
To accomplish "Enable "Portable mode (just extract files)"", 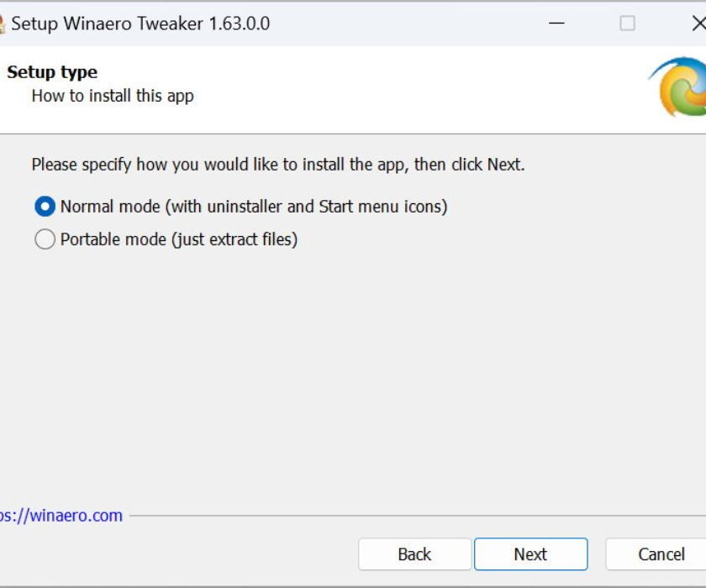I will (x=47, y=239).
